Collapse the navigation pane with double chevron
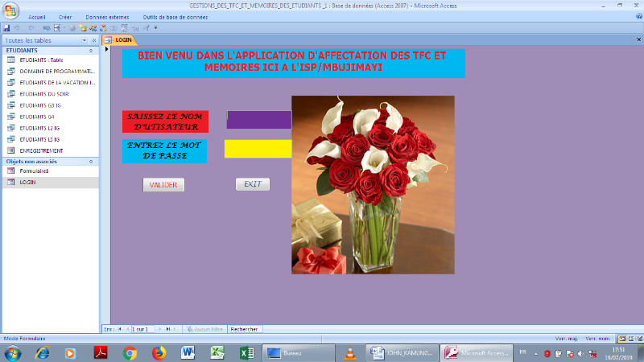Screen dimensions: 644x362 coord(94,40)
